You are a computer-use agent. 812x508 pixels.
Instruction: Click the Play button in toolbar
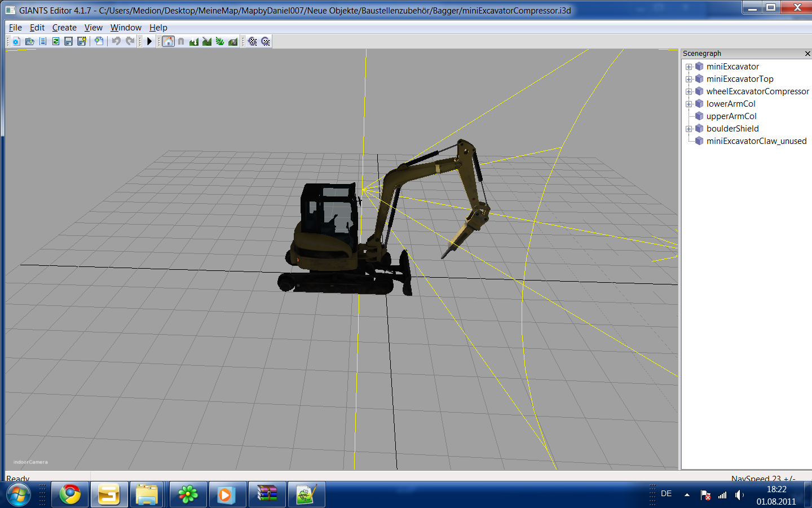(x=149, y=41)
